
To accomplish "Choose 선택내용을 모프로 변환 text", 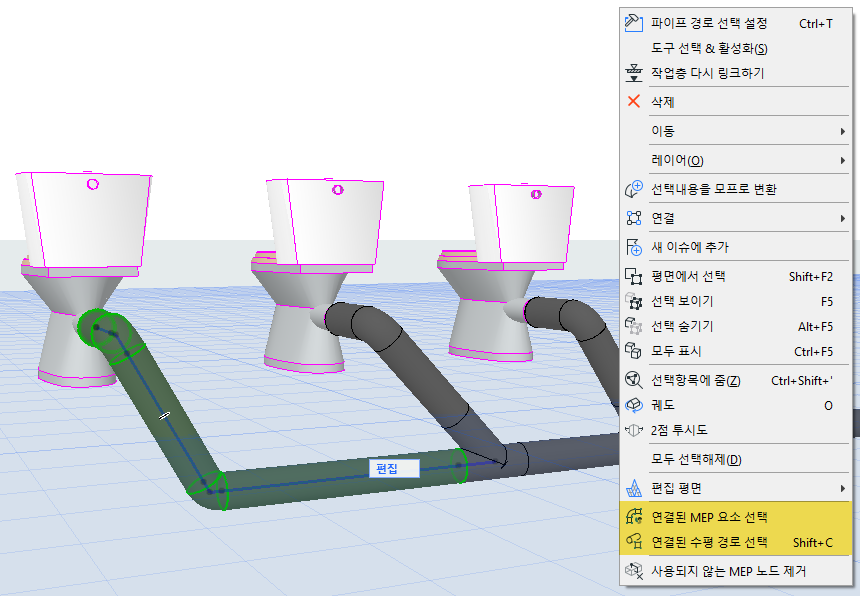I will pos(714,189).
